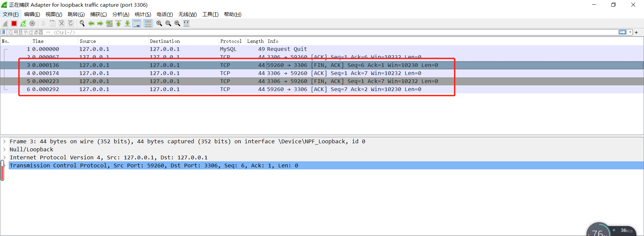Restart the current capture
Screen dimensions: 644x236
(x=23, y=23)
